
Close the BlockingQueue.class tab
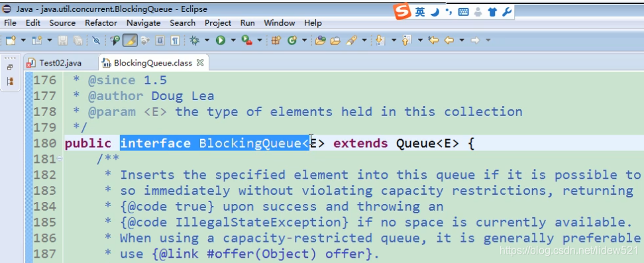pyautogui.click(x=200, y=63)
